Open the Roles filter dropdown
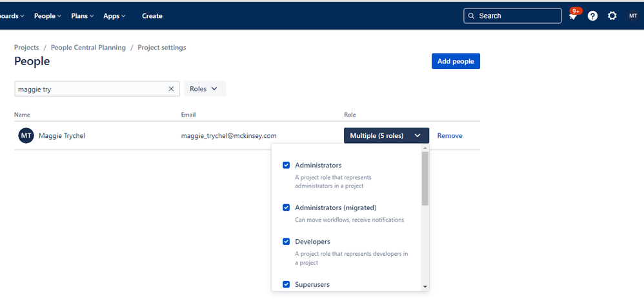 pyautogui.click(x=205, y=88)
